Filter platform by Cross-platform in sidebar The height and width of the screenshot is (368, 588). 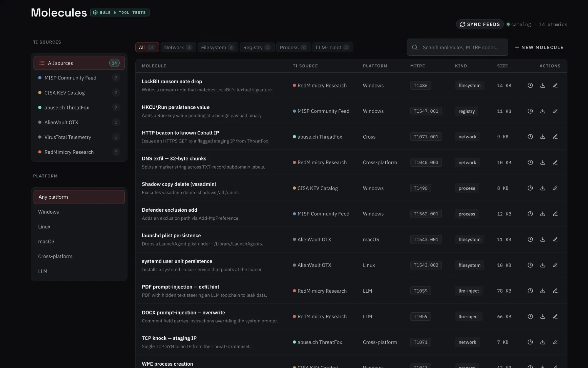[x=79, y=256]
